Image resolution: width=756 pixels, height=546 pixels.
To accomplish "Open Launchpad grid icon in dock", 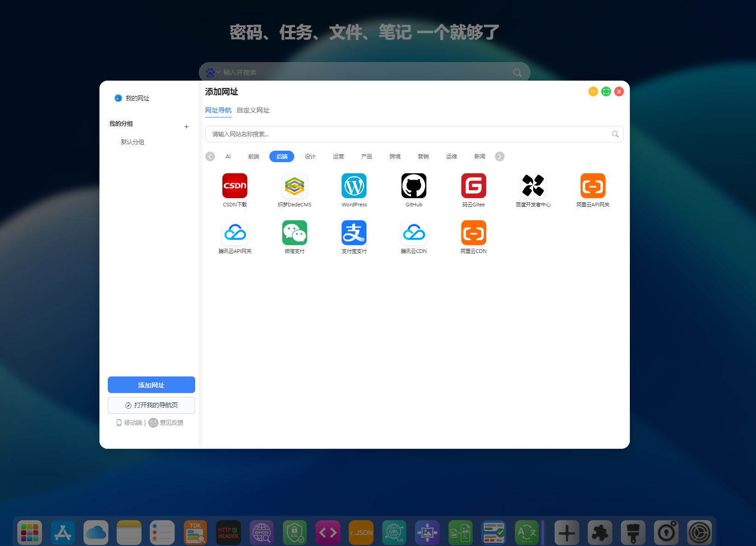I will pos(29,533).
